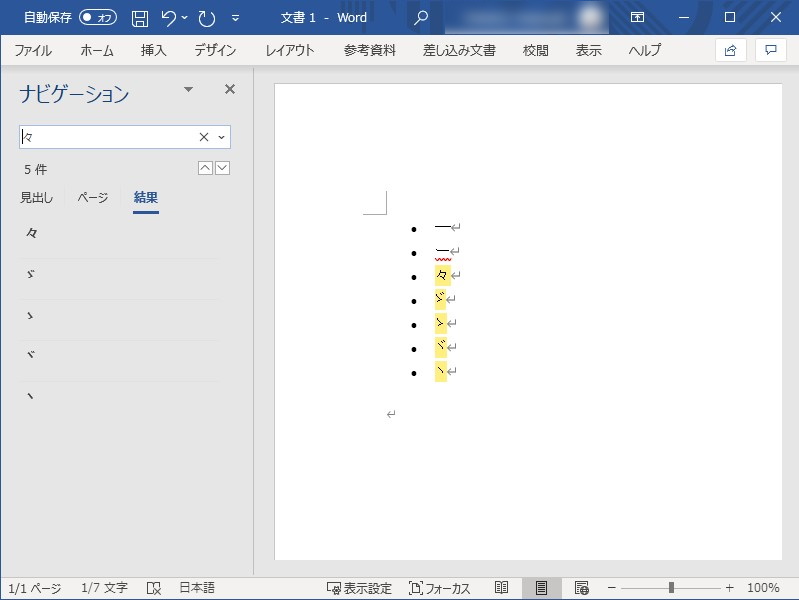Select the ゝ search result
This screenshot has width=799, height=600.
click(x=120, y=315)
